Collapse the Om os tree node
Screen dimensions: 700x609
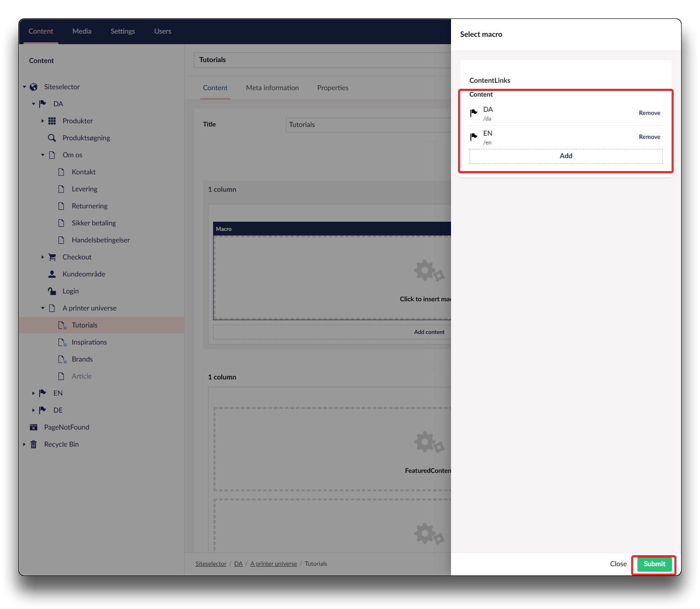[43, 155]
